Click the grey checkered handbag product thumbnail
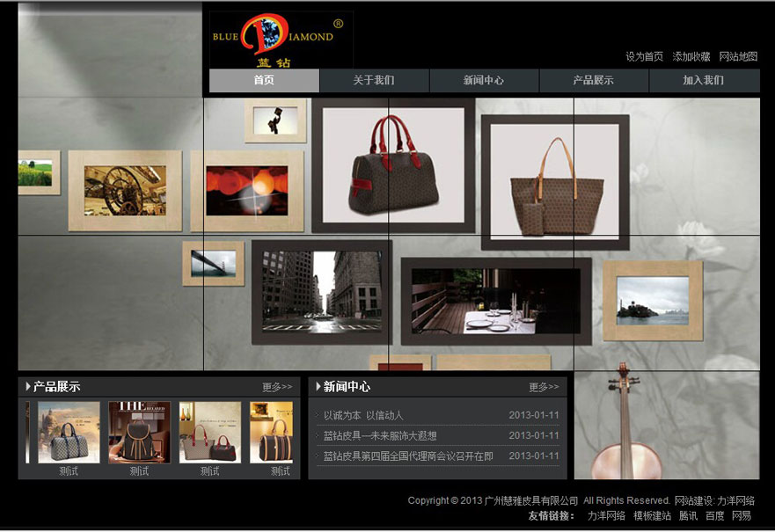Screen dimensions: 775x532 [x=69, y=433]
